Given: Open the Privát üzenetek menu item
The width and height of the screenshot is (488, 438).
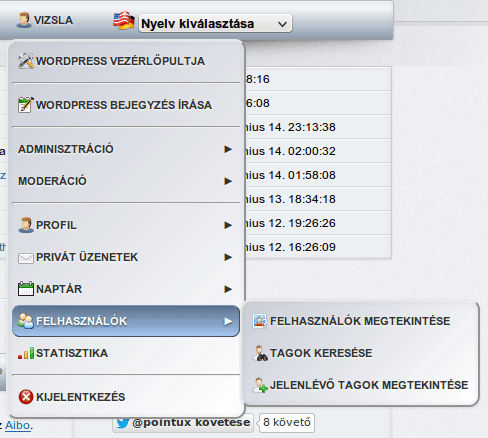Looking at the screenshot, I should pos(126,257).
